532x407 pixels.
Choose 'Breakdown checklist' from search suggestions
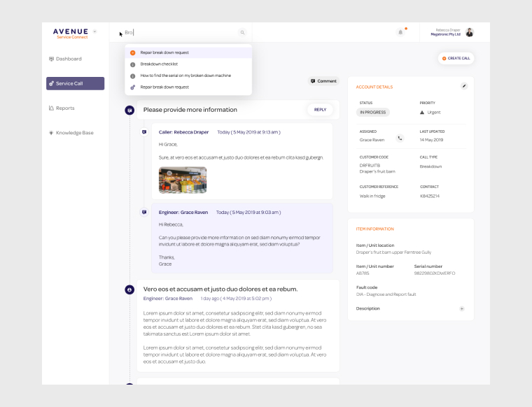[x=159, y=64]
